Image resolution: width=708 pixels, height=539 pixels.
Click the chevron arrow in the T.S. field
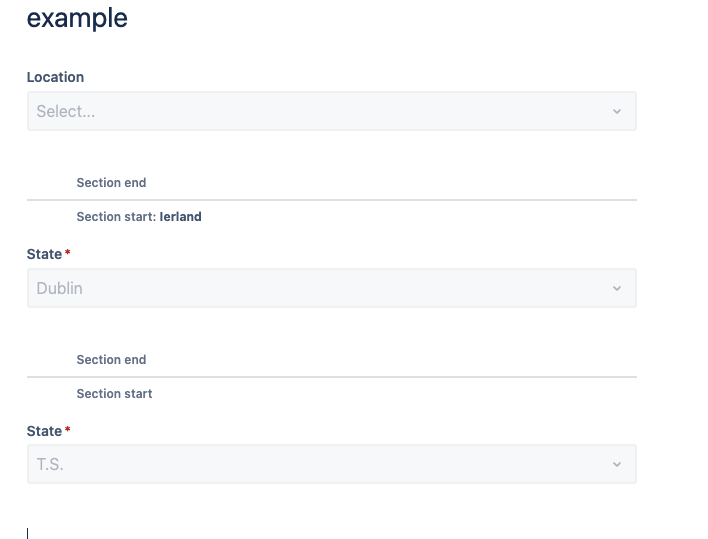click(617, 464)
